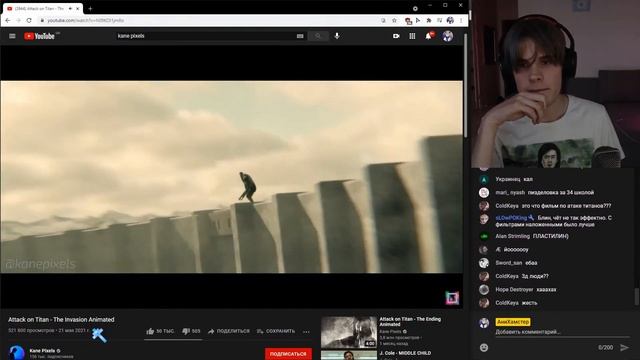
Task: Click the YouTube page scrollbar
Action: click(x=466, y=86)
